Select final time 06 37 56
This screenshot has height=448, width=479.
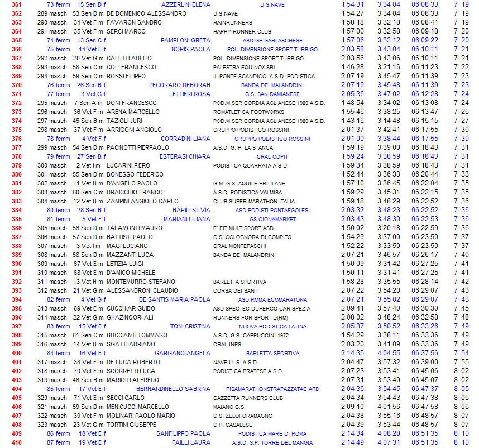(x=425, y=353)
